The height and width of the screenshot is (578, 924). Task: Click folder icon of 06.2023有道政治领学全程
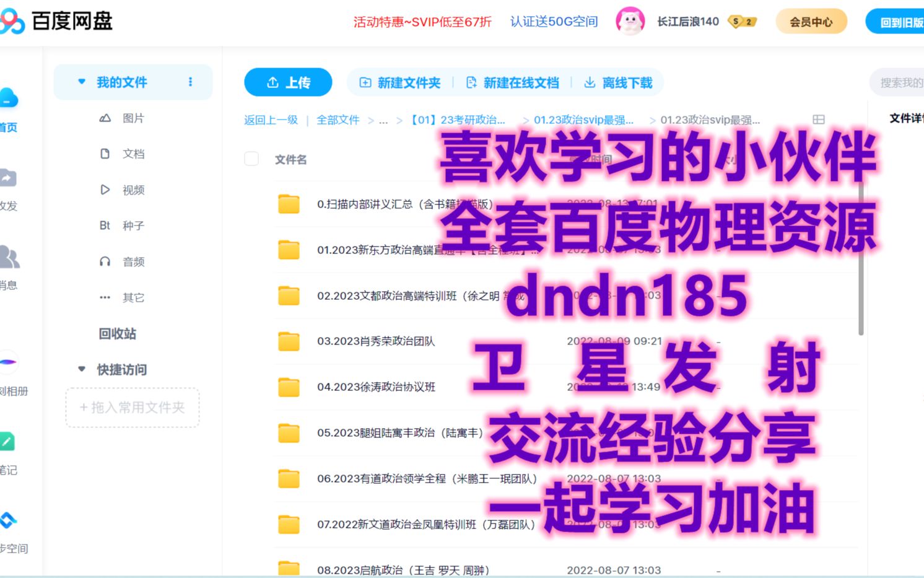289,479
